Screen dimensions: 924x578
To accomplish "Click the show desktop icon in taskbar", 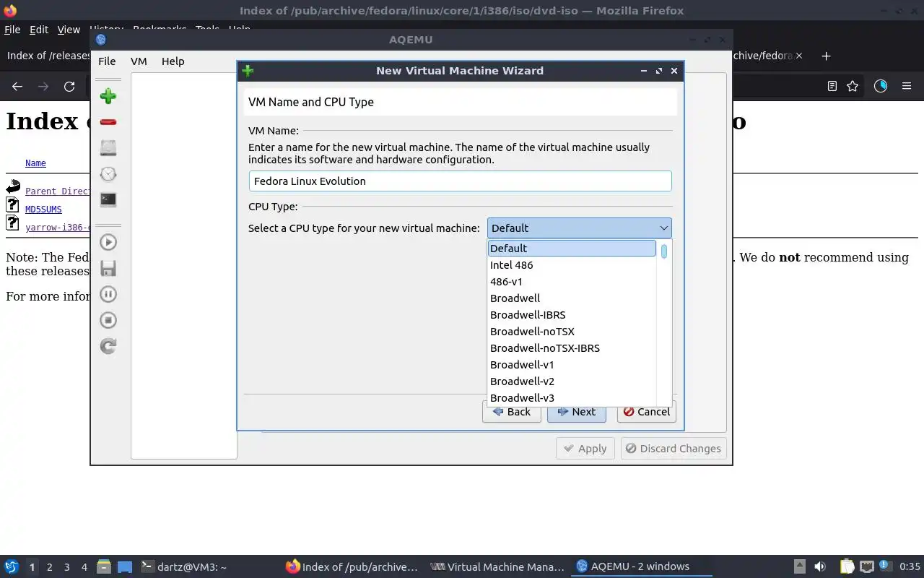I will coord(125,566).
